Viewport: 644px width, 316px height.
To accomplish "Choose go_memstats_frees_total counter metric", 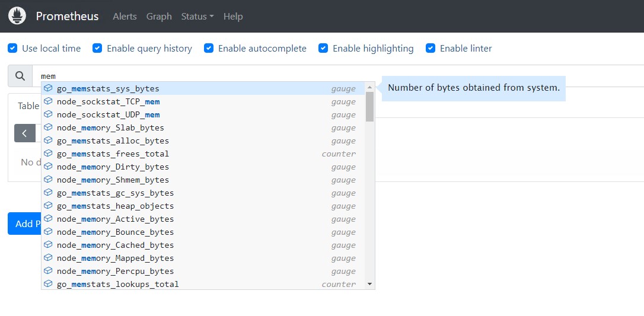I will (x=203, y=154).
